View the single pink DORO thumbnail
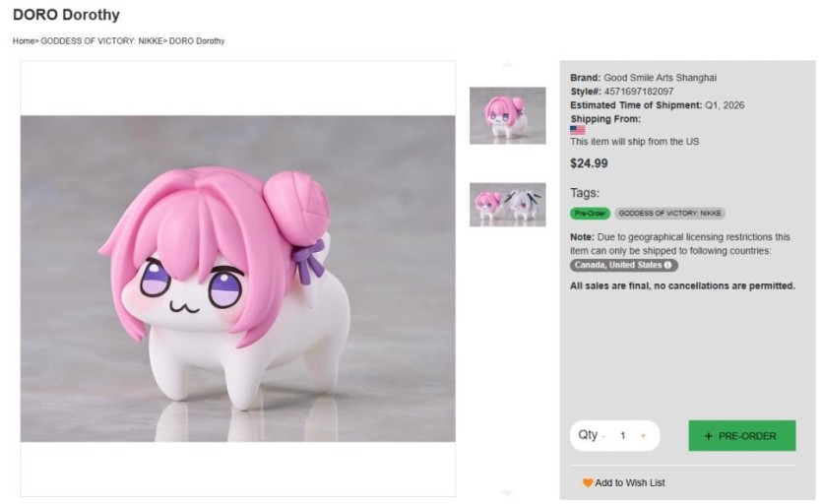822x504 pixels. 507,115
